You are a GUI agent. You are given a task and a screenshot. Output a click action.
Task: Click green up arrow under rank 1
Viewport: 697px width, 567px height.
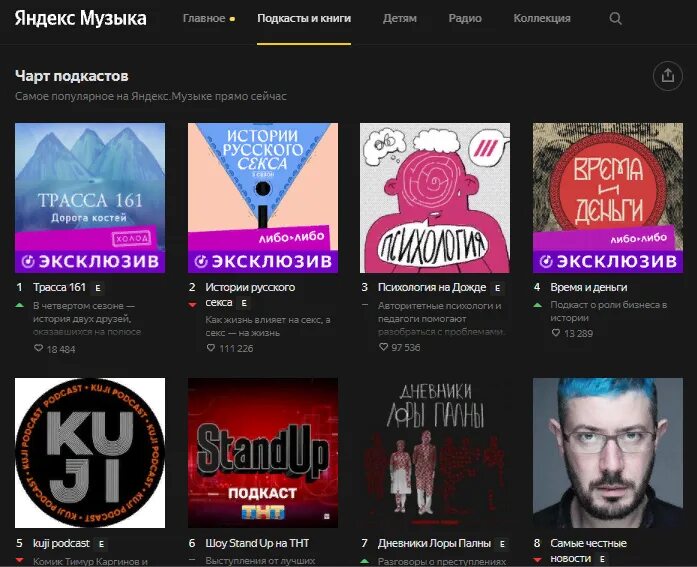19,305
